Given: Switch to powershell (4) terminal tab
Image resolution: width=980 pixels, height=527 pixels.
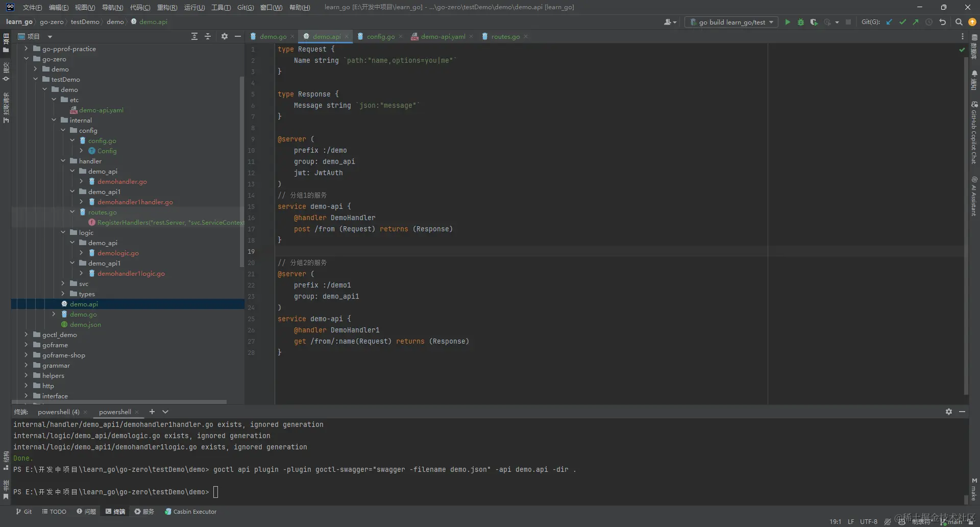Looking at the screenshot, I should pyautogui.click(x=58, y=412).
